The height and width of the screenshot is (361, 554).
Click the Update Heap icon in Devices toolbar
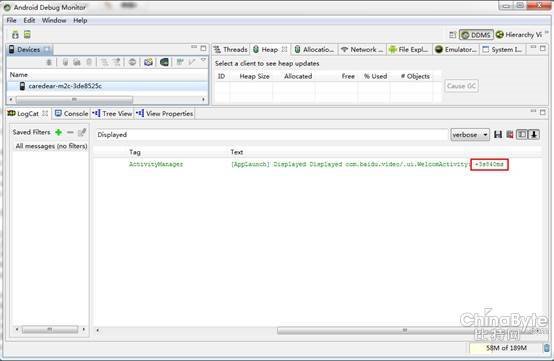(65, 63)
